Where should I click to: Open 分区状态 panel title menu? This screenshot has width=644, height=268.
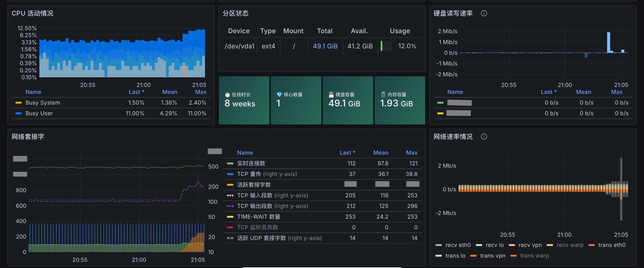[x=235, y=13]
